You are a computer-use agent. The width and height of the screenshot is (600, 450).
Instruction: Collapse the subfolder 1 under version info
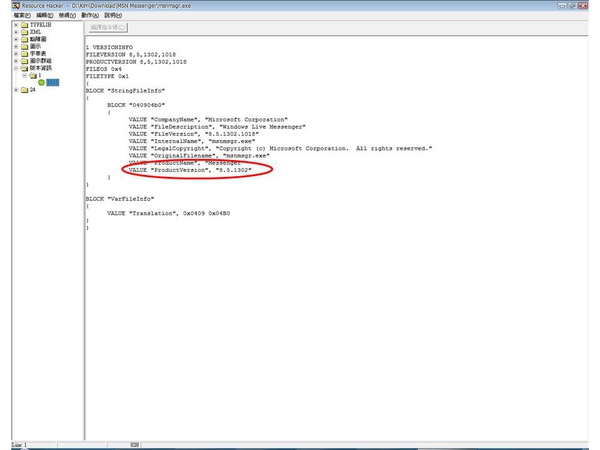24,76
